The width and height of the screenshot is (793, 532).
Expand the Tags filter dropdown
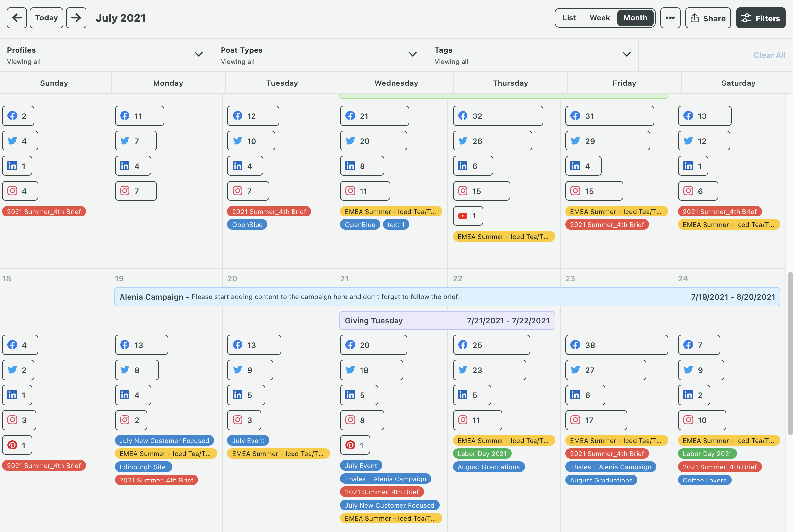click(x=626, y=54)
